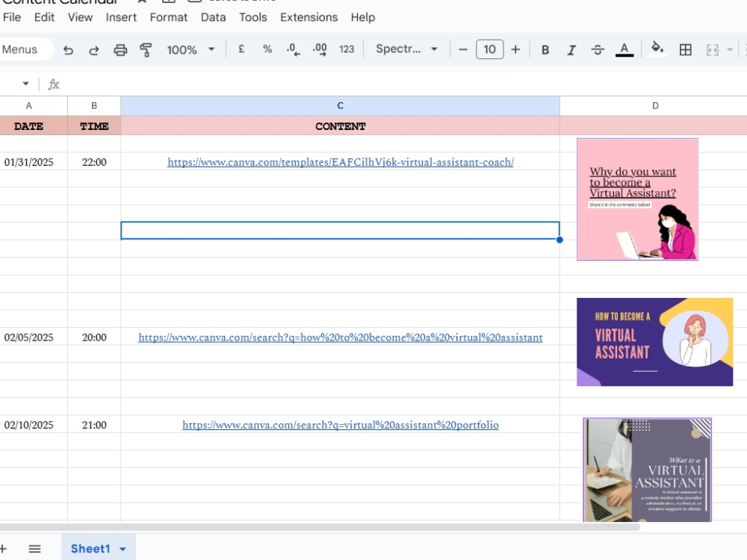The width and height of the screenshot is (747, 560).
Task: Format as percent
Action: 267,49
